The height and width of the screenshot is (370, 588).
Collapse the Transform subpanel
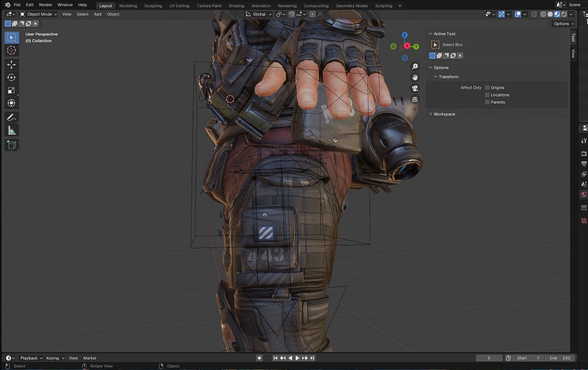coord(436,77)
